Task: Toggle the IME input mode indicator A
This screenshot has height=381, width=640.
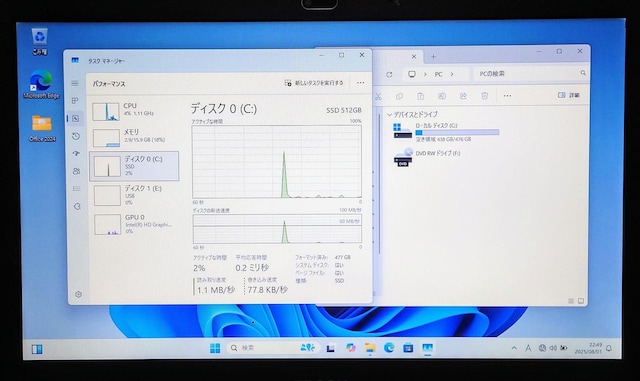Action: [x=528, y=348]
